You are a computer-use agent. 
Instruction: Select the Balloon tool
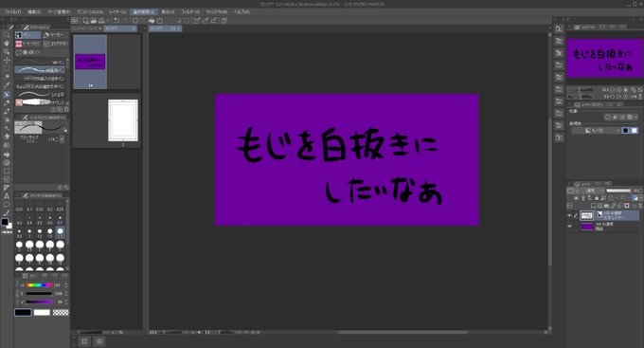coord(7,205)
